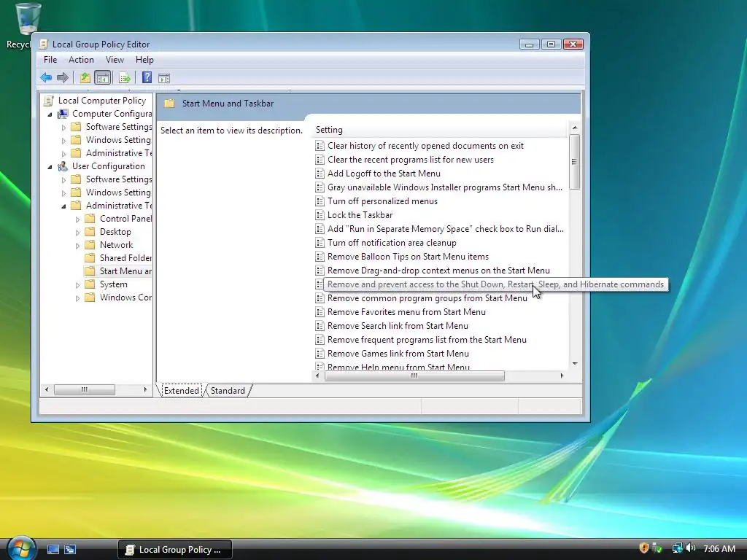Click the settings list vertical scrollbar thumb
The height and width of the screenshot is (560, 747).
coord(575,162)
